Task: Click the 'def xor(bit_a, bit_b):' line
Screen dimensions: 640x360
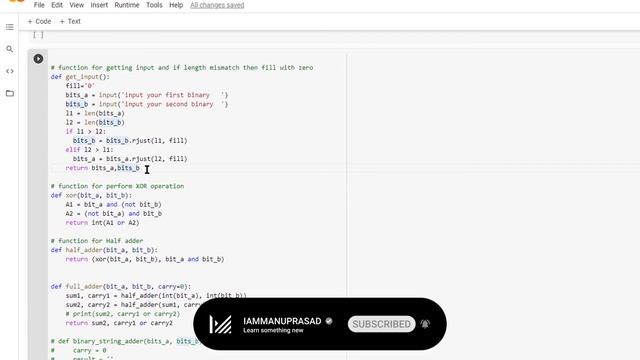Action: click(x=91, y=195)
